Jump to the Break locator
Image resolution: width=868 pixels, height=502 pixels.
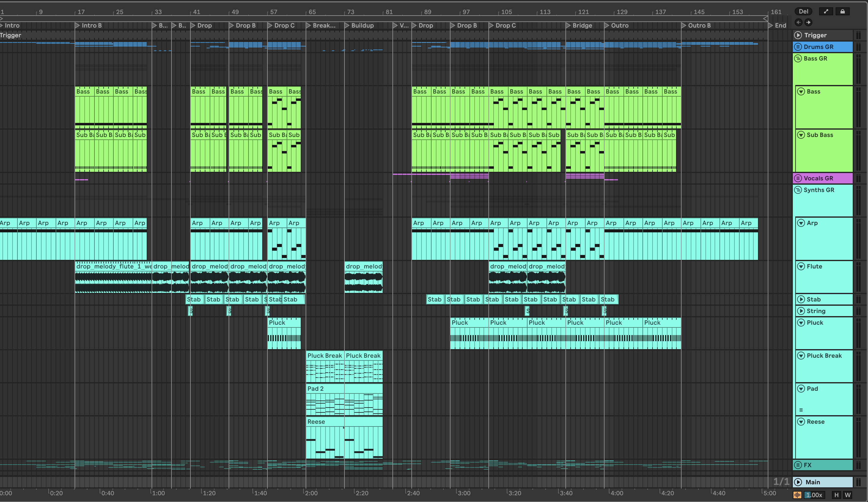tap(321, 25)
